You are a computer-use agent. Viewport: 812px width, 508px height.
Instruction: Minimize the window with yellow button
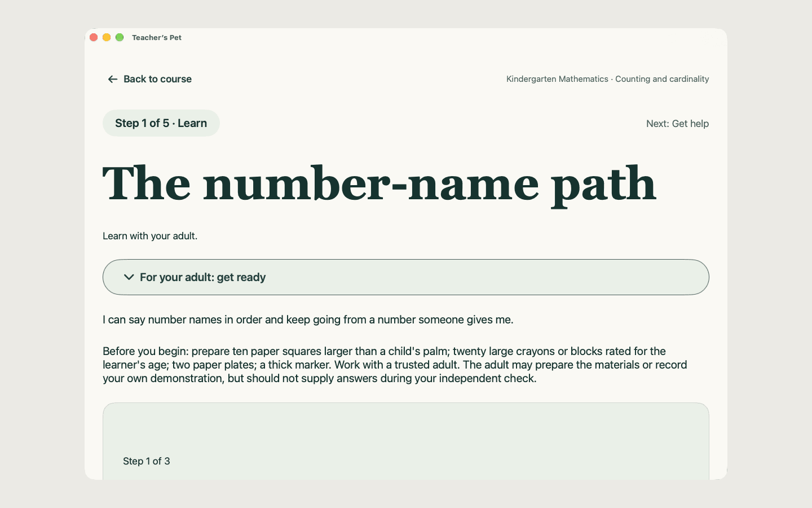[x=107, y=37]
